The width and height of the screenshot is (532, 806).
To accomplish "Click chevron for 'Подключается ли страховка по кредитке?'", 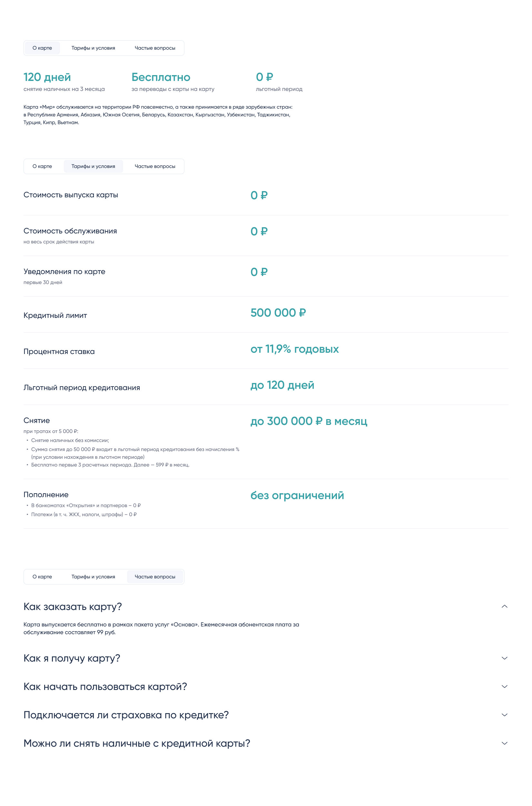I will click(504, 715).
